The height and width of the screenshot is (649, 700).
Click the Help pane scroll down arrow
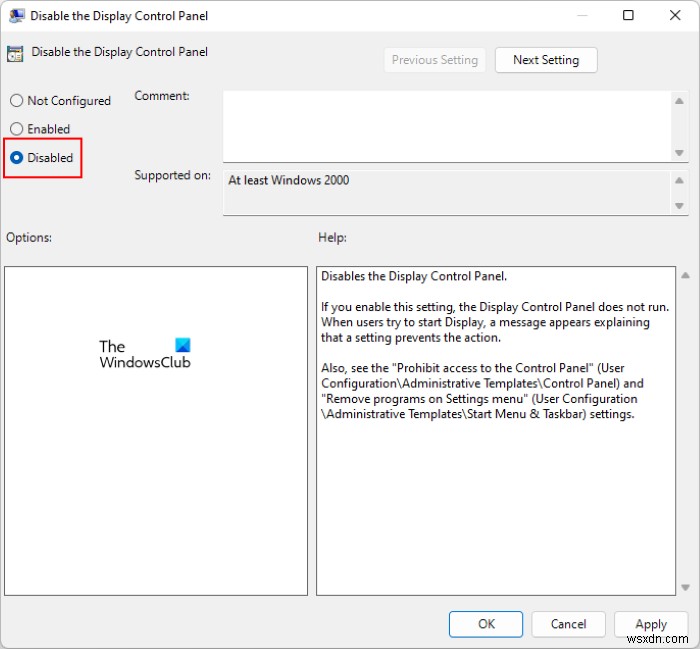[x=685, y=587]
